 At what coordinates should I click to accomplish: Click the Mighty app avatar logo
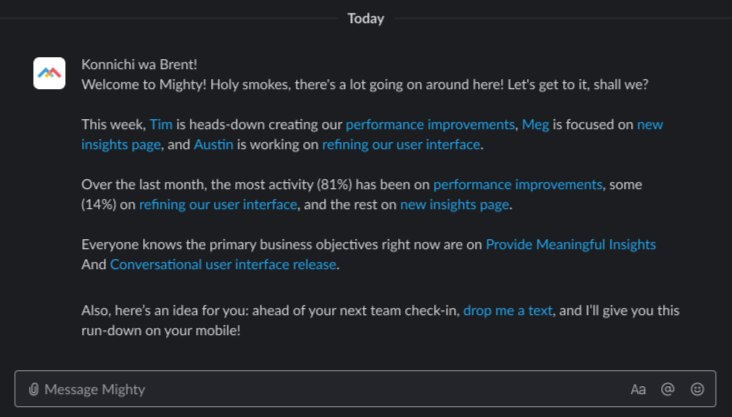pyautogui.click(x=50, y=73)
